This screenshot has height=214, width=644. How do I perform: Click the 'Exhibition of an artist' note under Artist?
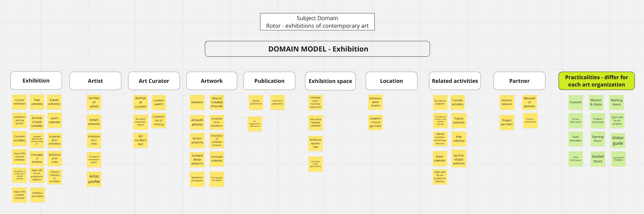[x=94, y=140]
